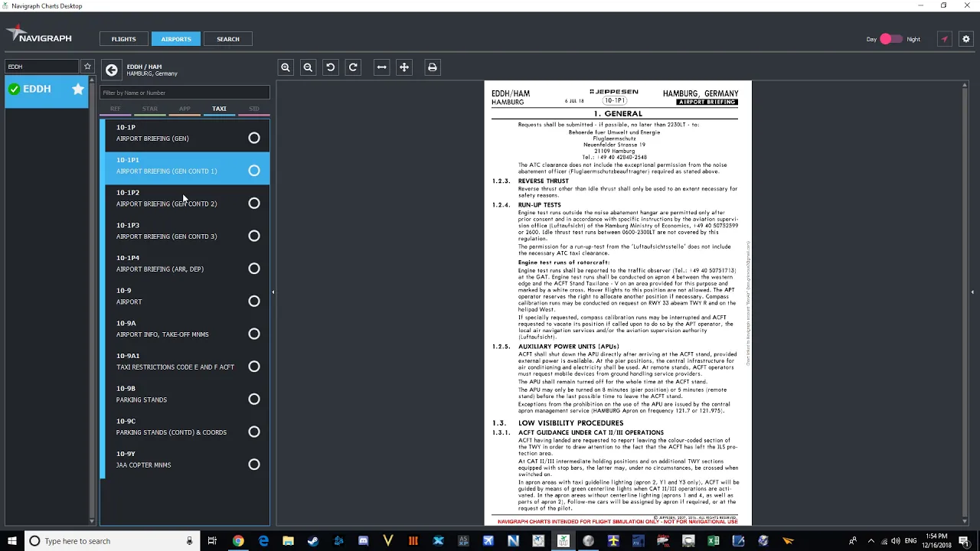
Task: Open the SEARCH tab
Action: coord(228,39)
